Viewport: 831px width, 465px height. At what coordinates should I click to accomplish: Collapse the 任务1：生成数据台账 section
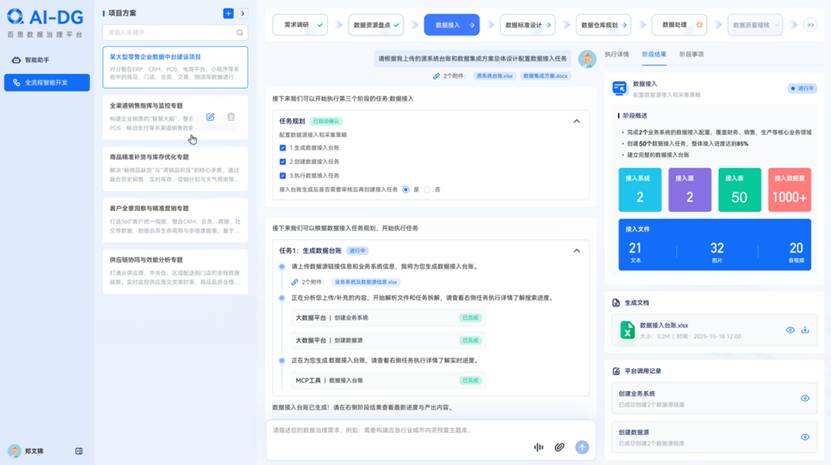point(576,252)
